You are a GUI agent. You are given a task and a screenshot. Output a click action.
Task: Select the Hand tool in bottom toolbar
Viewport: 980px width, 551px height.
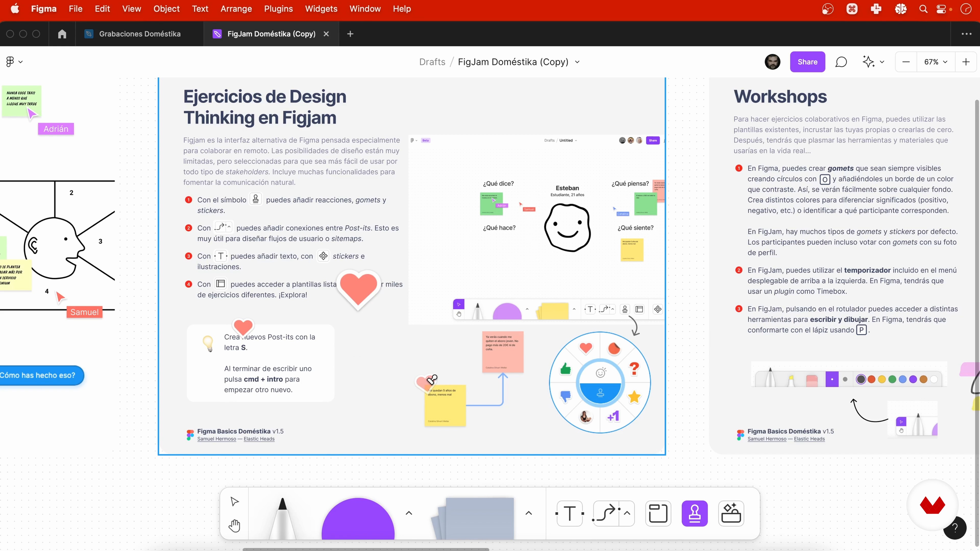[234, 525]
